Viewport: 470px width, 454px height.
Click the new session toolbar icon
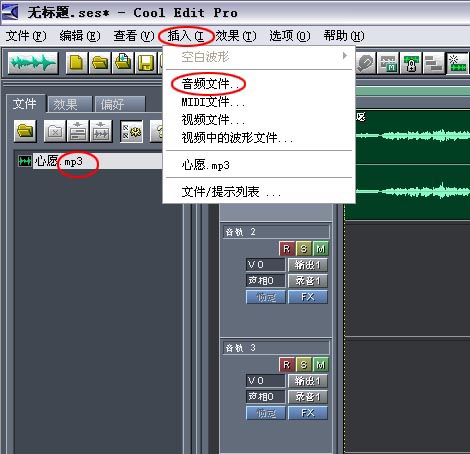click(77, 63)
